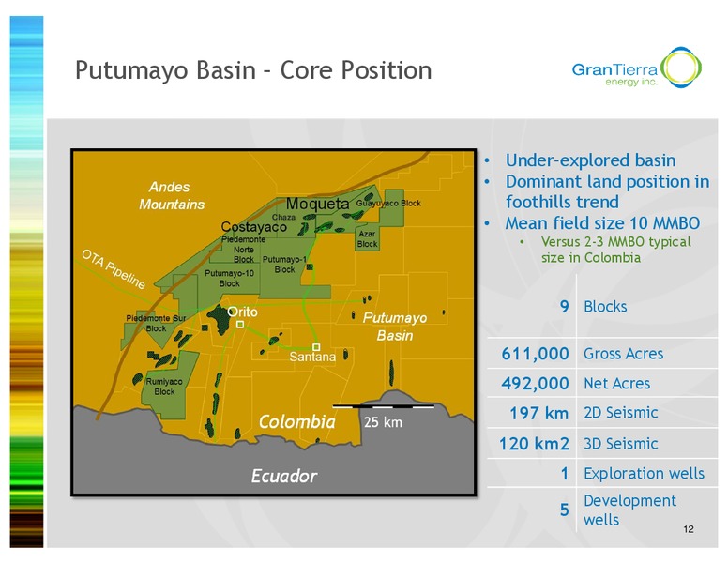Click the '9' blocks value

[564, 307]
